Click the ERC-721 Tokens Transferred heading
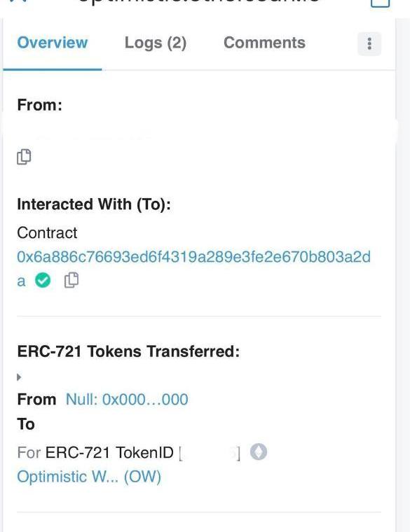 [128, 351]
